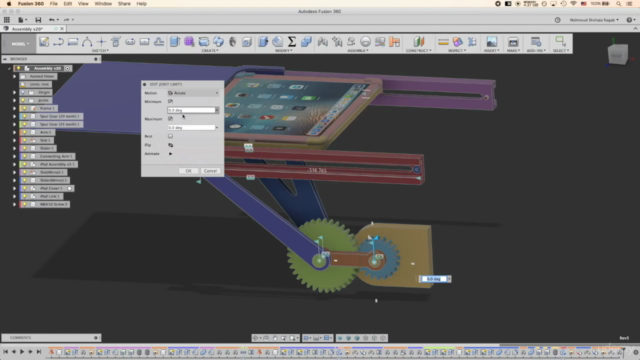Screen dimensions: 640x360
Task: Play the Animate preview arrow
Action: click(x=170, y=154)
